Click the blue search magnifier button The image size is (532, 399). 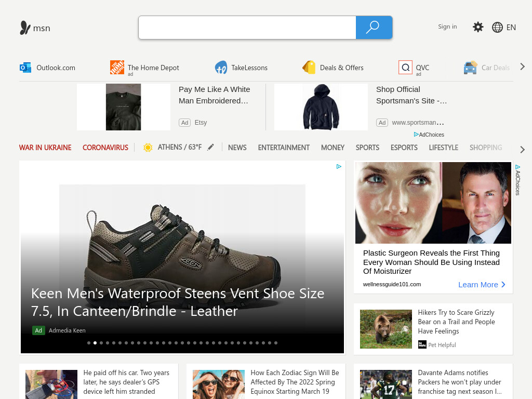[x=374, y=28]
